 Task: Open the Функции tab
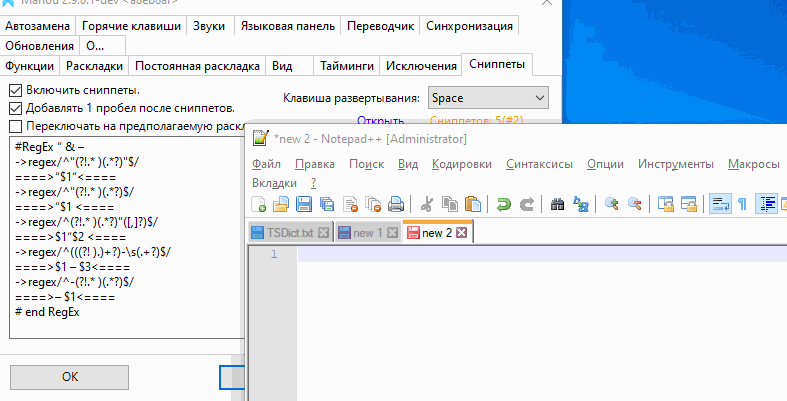point(30,66)
